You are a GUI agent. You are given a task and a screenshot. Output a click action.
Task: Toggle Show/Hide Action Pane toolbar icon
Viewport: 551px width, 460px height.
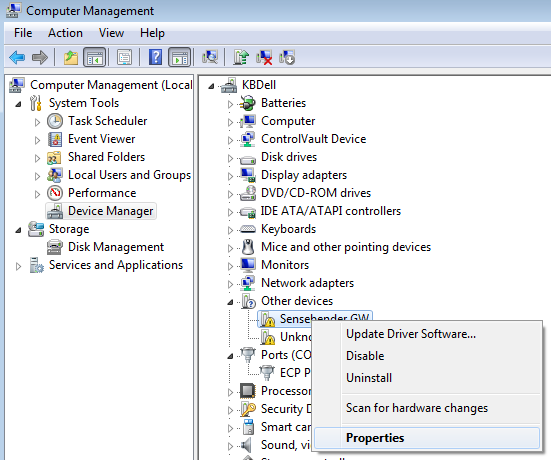tap(180, 57)
